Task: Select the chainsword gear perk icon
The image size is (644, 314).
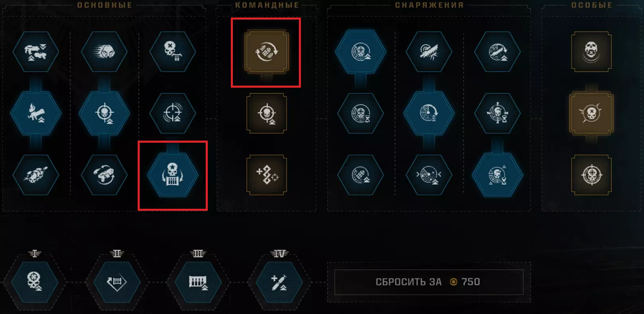Action: click(x=429, y=52)
